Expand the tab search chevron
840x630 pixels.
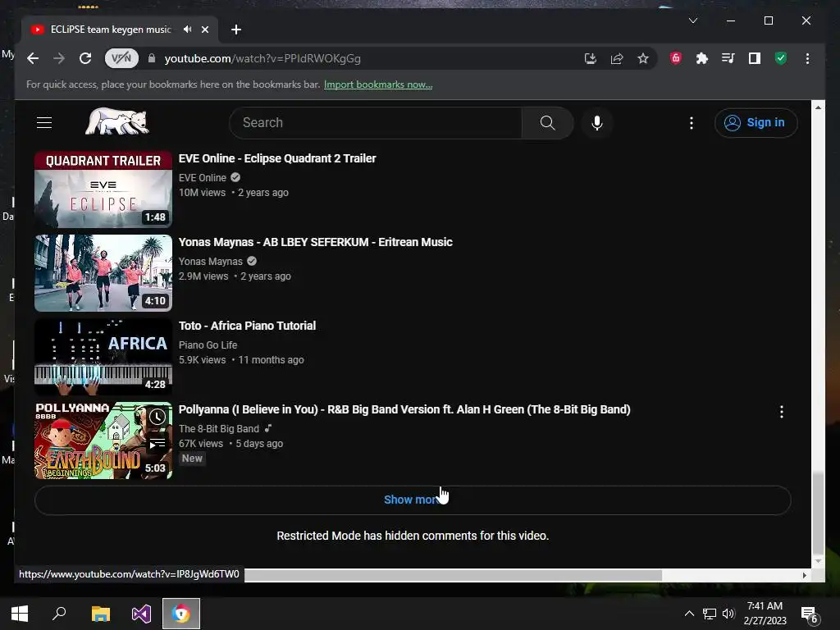pos(692,21)
